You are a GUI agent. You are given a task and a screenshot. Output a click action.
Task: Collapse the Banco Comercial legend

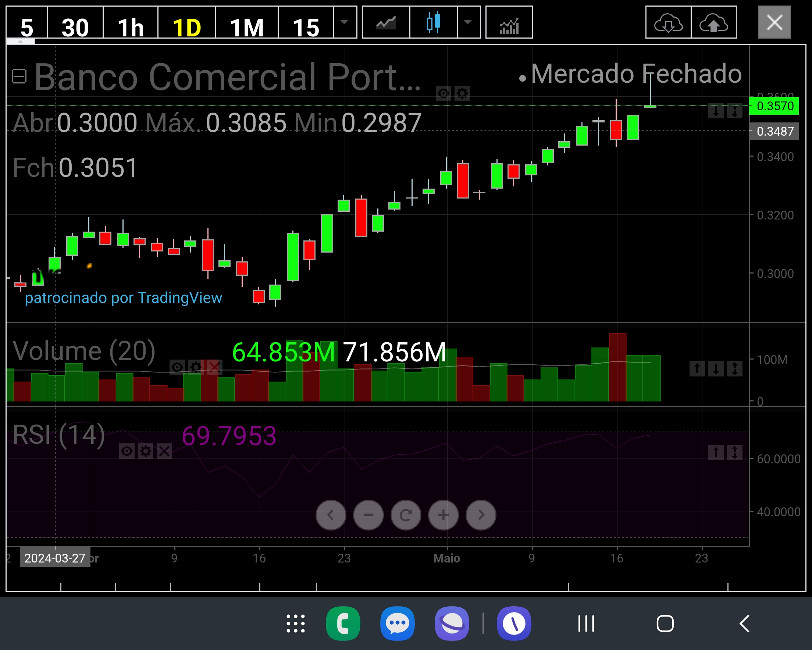19,76
